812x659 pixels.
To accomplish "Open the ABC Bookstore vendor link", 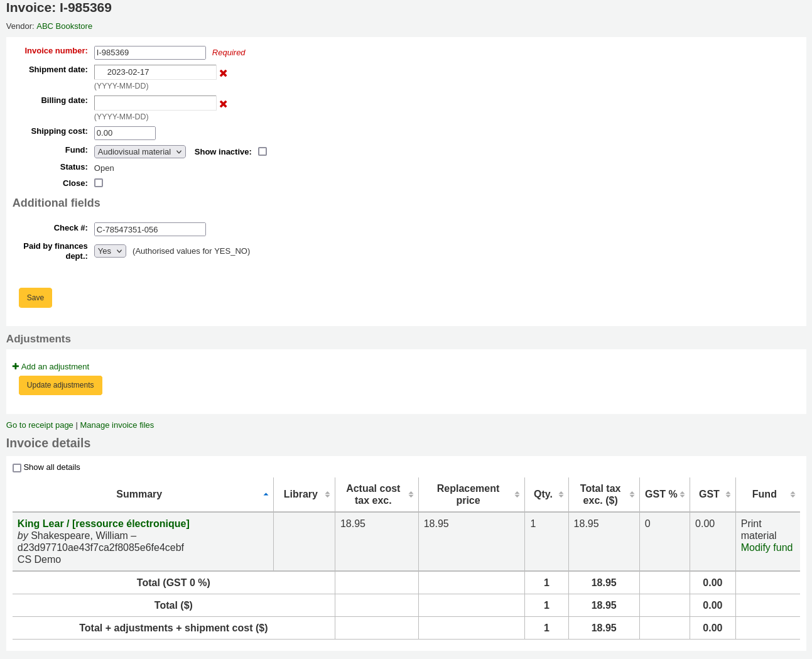I will (x=64, y=26).
